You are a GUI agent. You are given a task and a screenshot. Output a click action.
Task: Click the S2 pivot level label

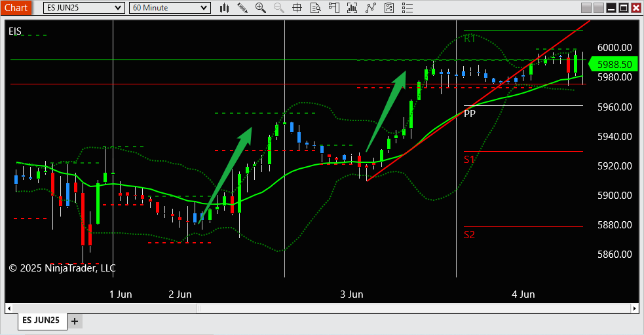coord(469,234)
